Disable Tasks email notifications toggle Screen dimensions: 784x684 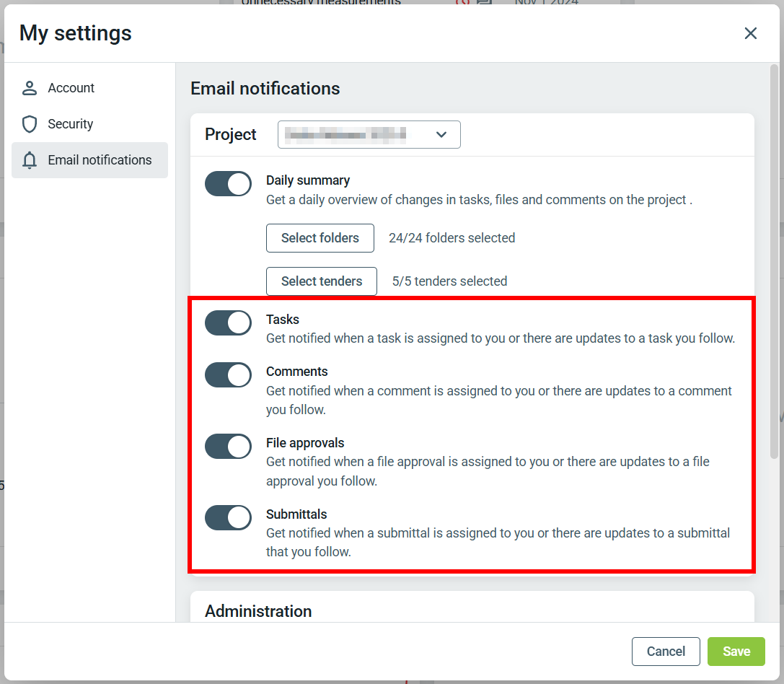(228, 323)
